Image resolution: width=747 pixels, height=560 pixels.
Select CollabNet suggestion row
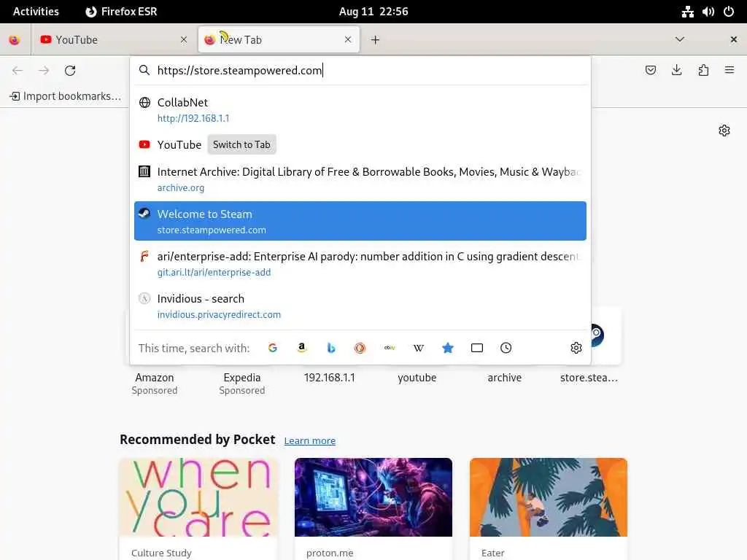pos(360,110)
